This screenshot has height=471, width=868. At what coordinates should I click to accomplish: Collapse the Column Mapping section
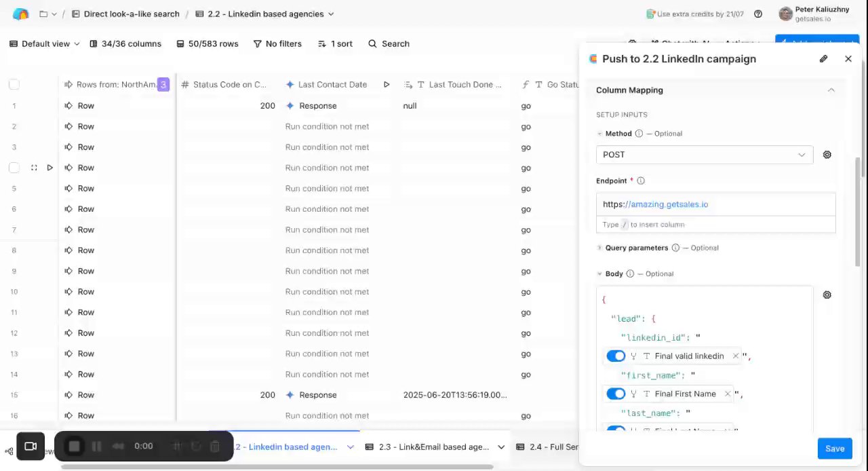(831, 90)
